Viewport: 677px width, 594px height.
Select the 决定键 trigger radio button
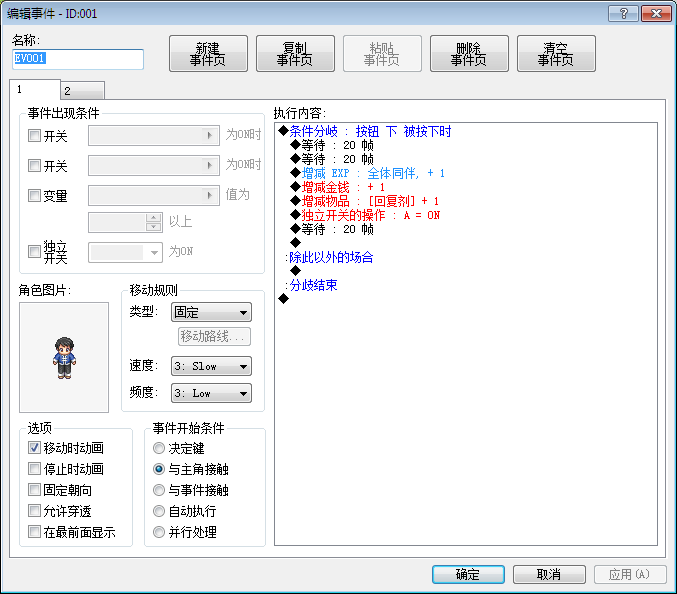pos(159,448)
